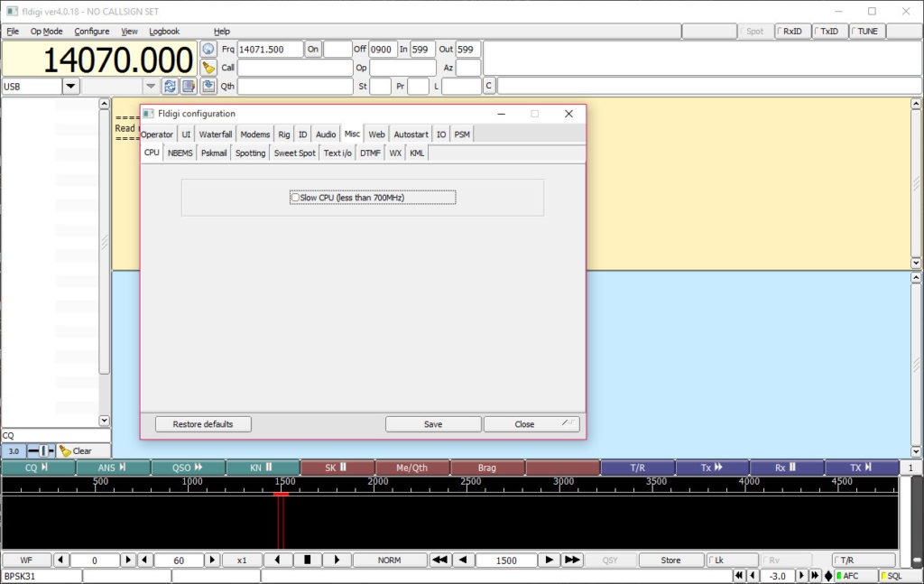Step cursor frequency up from 1500

click(550, 560)
